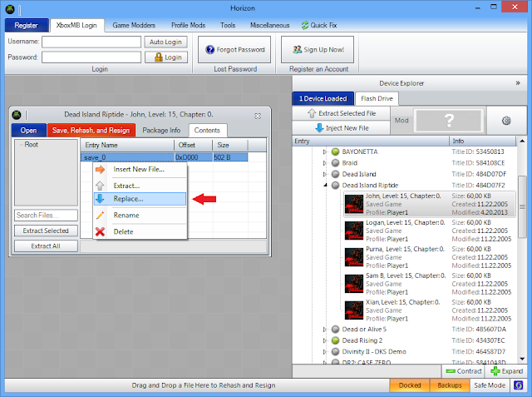Screen dimensions: 532x397
Task: Click the Contract green minus button
Action: [463, 371]
